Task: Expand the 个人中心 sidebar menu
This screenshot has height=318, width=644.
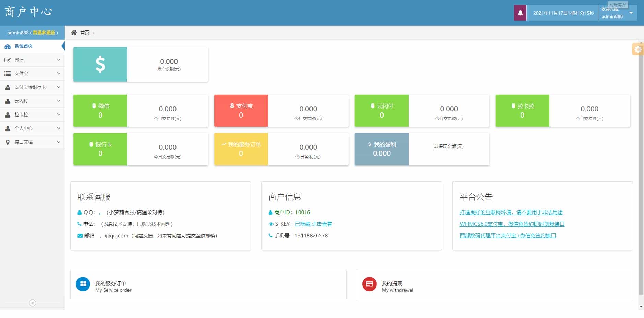Action: tap(32, 128)
